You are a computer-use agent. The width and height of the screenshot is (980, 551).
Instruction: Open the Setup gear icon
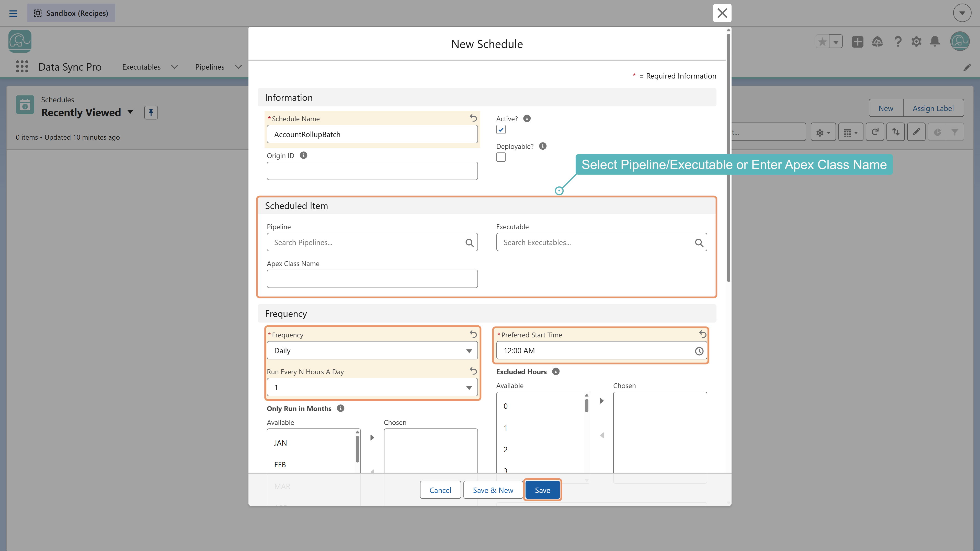tap(916, 41)
